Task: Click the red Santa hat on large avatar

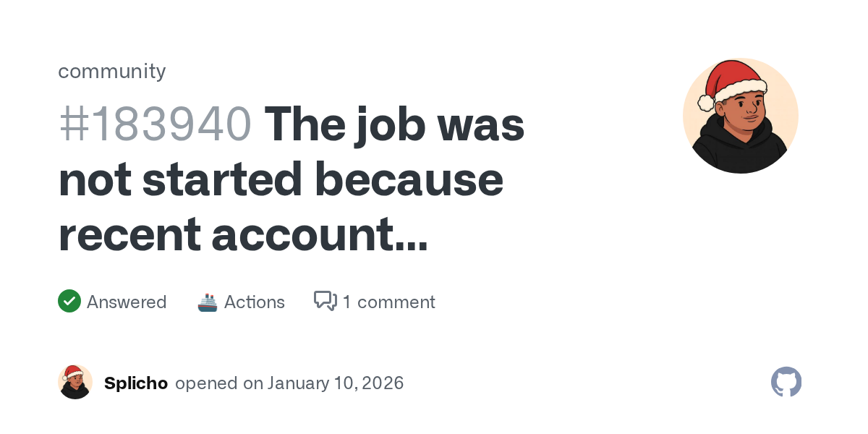Action: [x=732, y=80]
